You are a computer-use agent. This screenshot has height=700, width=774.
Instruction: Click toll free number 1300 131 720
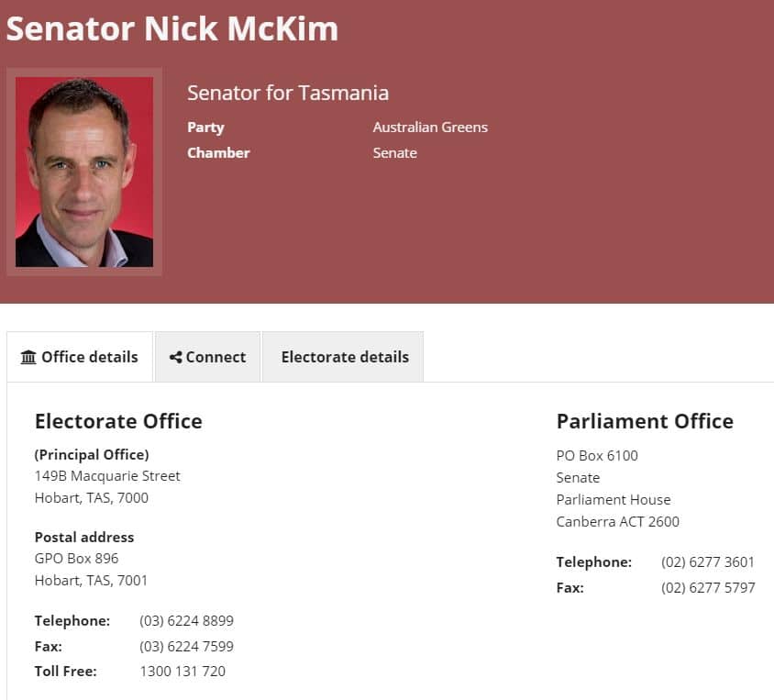182,672
